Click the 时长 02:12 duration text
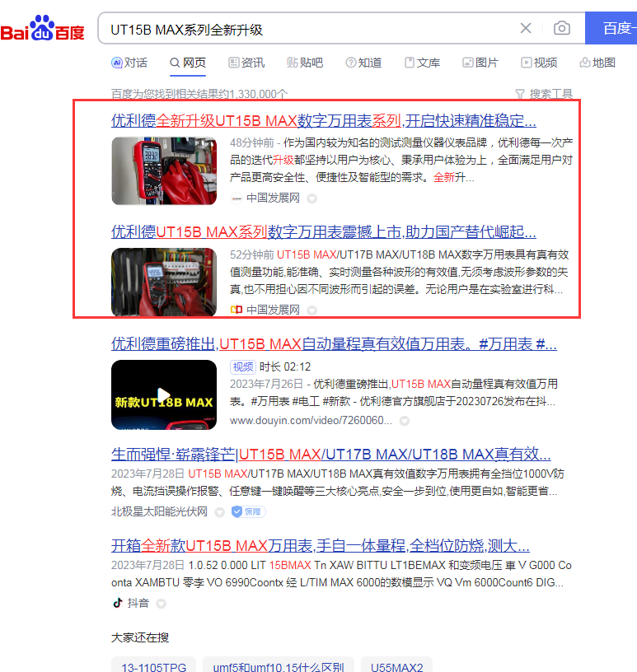 click(285, 366)
